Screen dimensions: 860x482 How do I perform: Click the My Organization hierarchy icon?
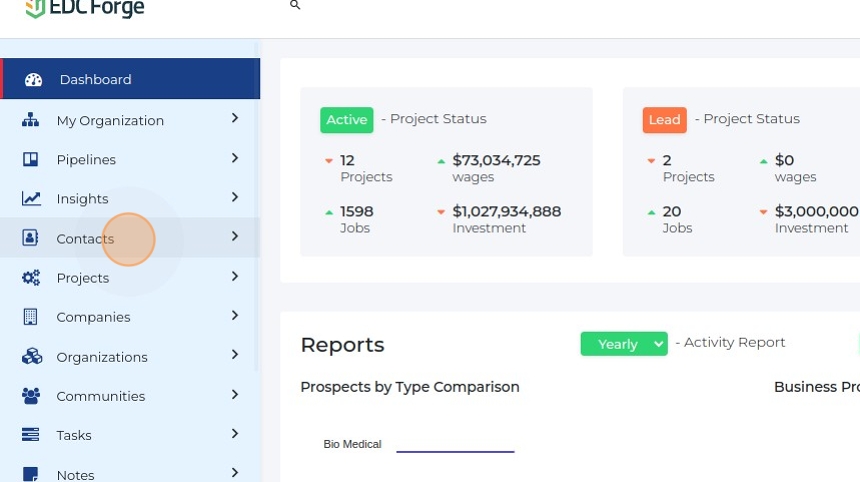point(30,120)
